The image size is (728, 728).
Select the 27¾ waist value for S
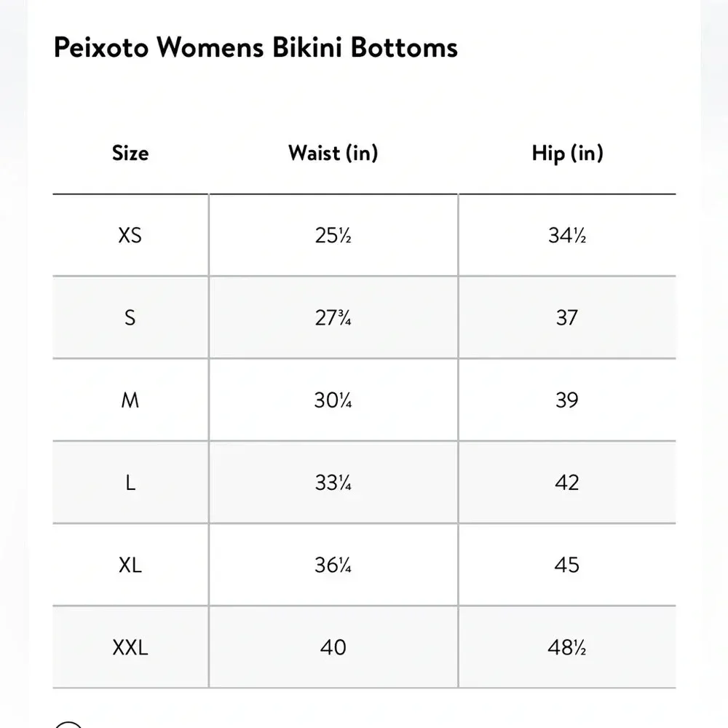[333, 318]
